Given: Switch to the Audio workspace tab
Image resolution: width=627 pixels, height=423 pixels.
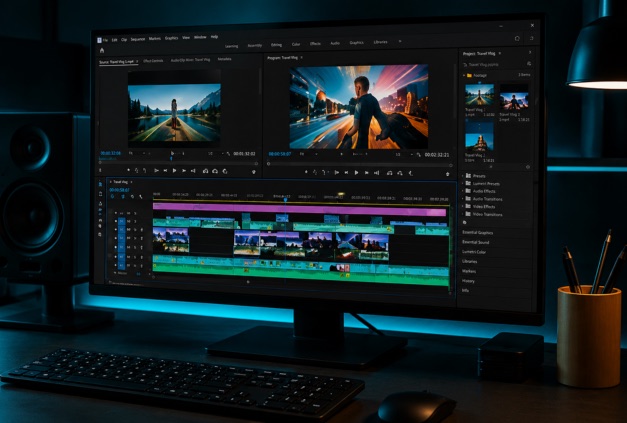Looking at the screenshot, I should (335, 43).
